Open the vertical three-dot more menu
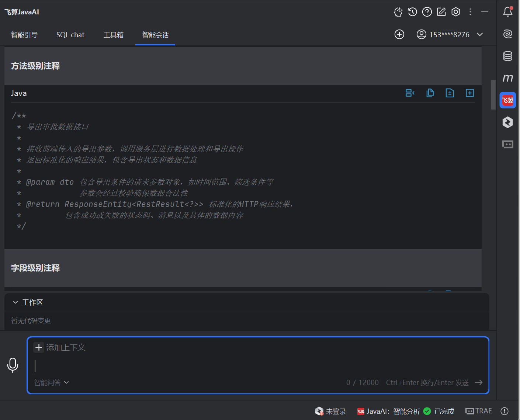 coord(470,12)
